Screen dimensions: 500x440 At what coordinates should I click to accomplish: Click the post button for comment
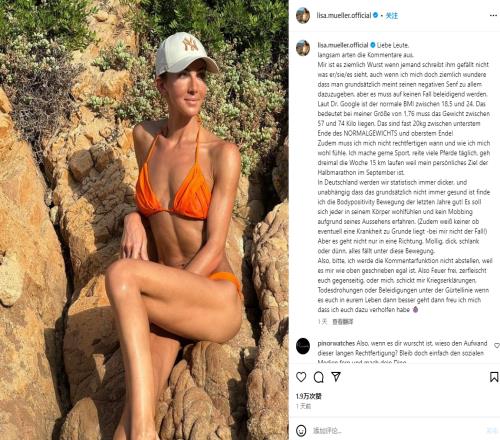click(492, 430)
